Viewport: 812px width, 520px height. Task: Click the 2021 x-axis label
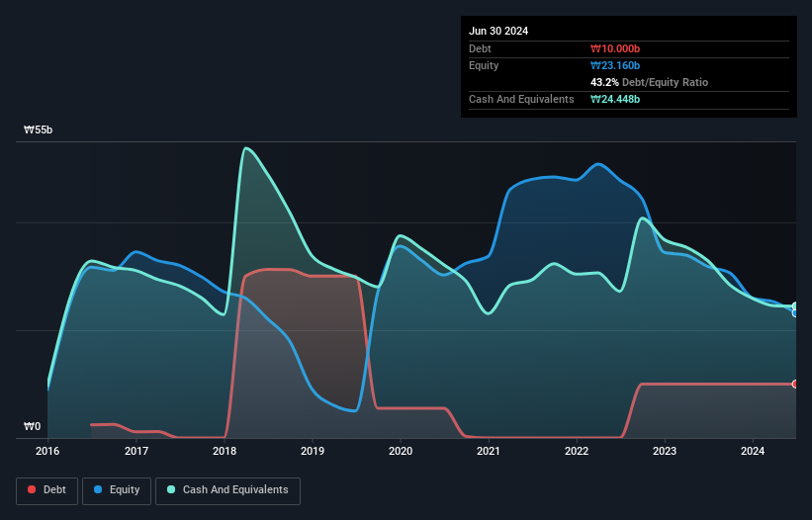tap(489, 451)
